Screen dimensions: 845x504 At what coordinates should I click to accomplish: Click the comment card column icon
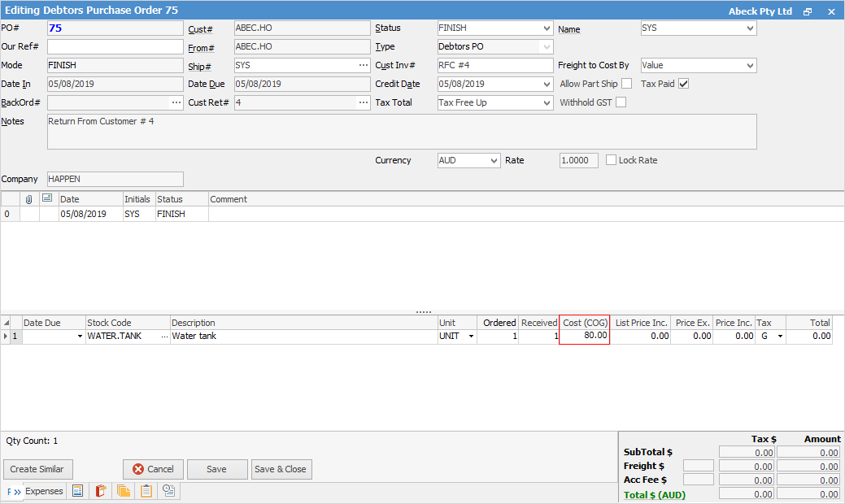[48, 199]
